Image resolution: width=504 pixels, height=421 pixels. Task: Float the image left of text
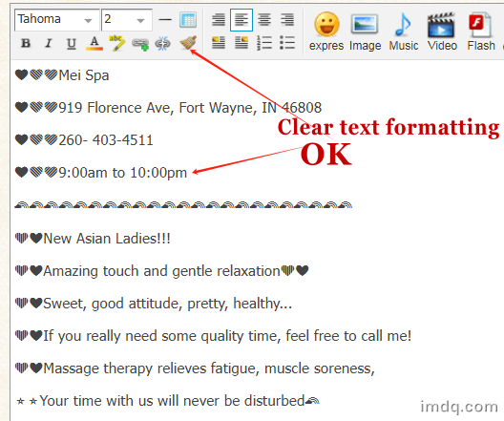(x=219, y=43)
